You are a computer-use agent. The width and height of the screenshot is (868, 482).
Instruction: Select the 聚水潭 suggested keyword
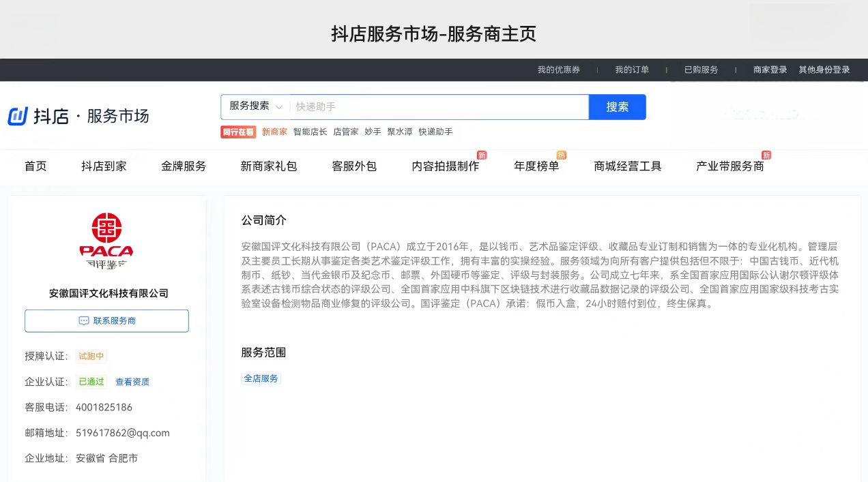click(x=400, y=132)
